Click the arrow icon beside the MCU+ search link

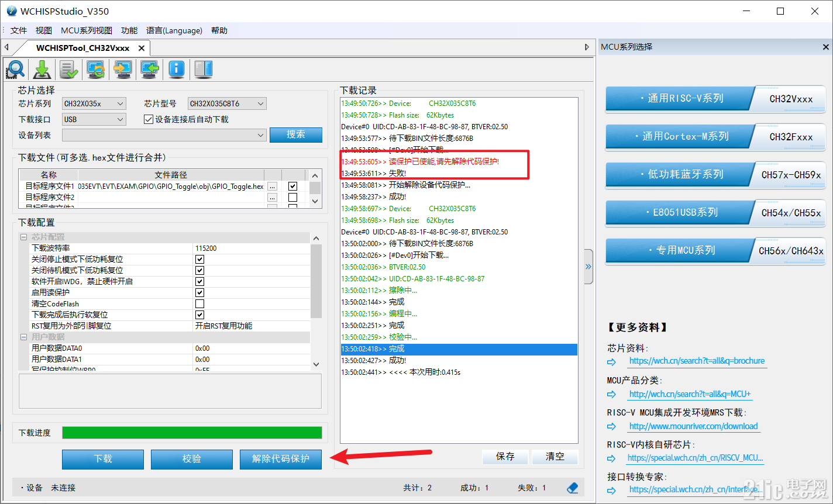pos(612,395)
